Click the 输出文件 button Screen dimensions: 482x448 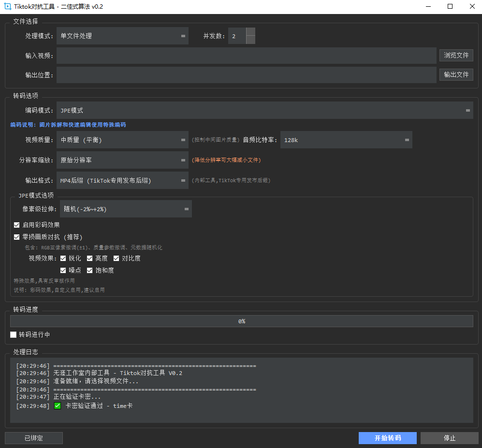[x=456, y=75]
